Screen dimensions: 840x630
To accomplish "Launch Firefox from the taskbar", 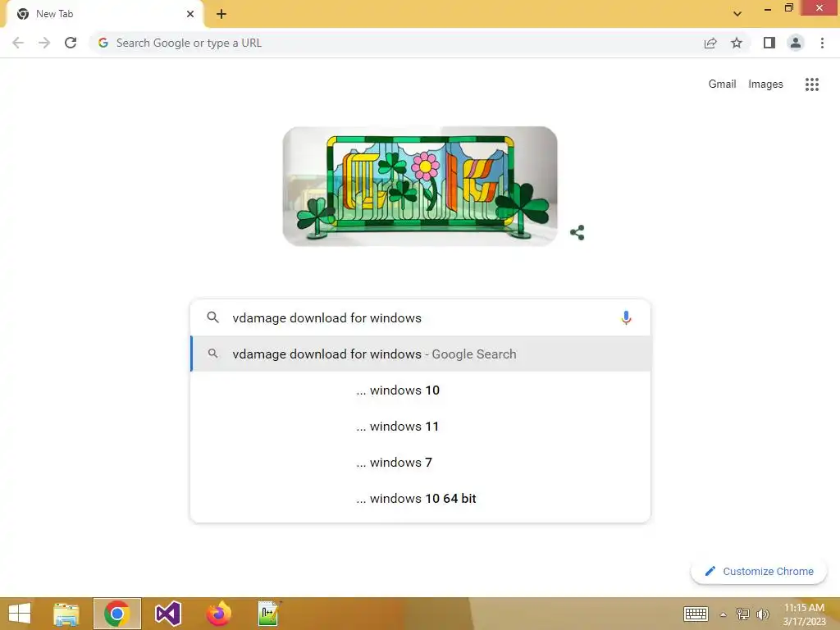I will (218, 614).
